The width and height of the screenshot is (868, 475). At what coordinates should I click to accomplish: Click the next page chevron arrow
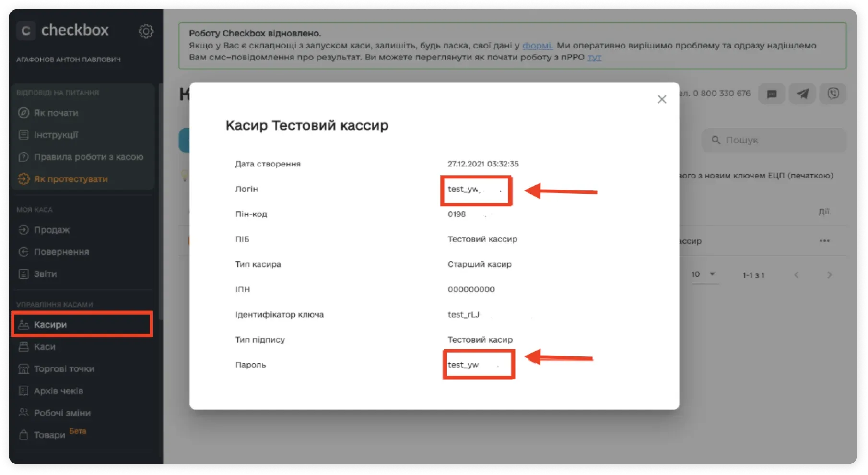[830, 275]
